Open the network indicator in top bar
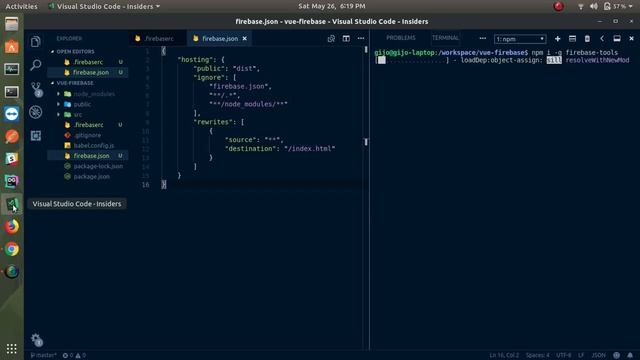 coord(580,6)
